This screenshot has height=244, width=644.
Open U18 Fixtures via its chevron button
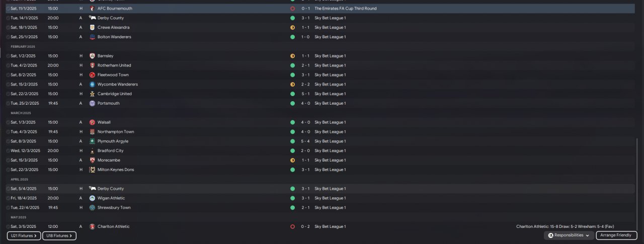(59, 235)
